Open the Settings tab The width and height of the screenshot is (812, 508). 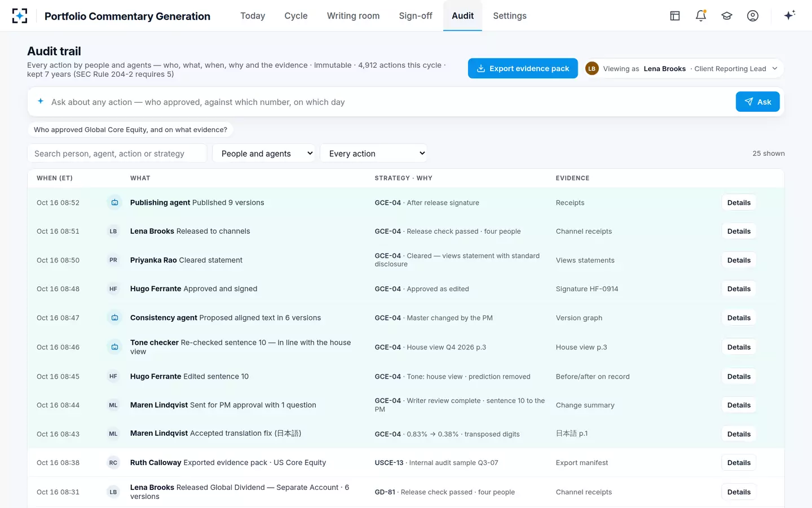(x=510, y=16)
